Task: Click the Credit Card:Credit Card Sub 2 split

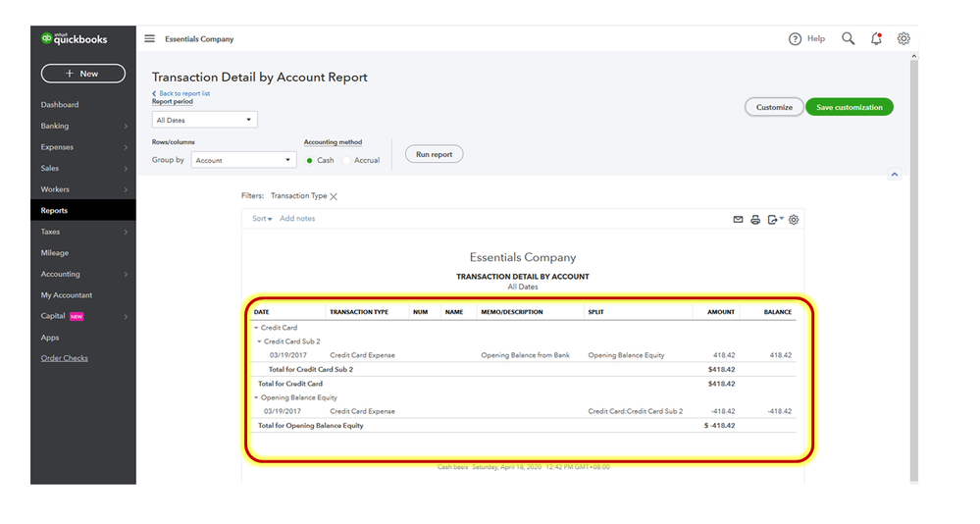Action: (x=635, y=411)
